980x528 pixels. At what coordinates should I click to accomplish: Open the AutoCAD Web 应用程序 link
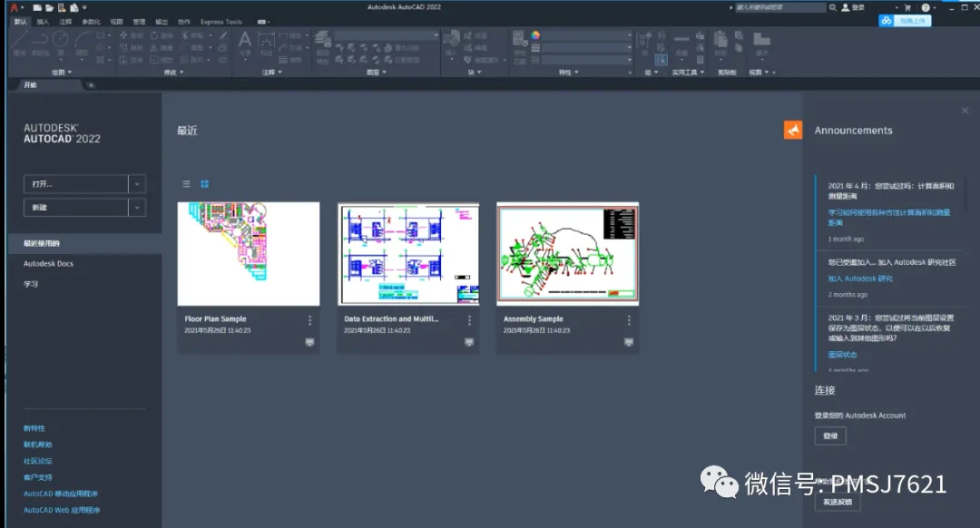62,510
